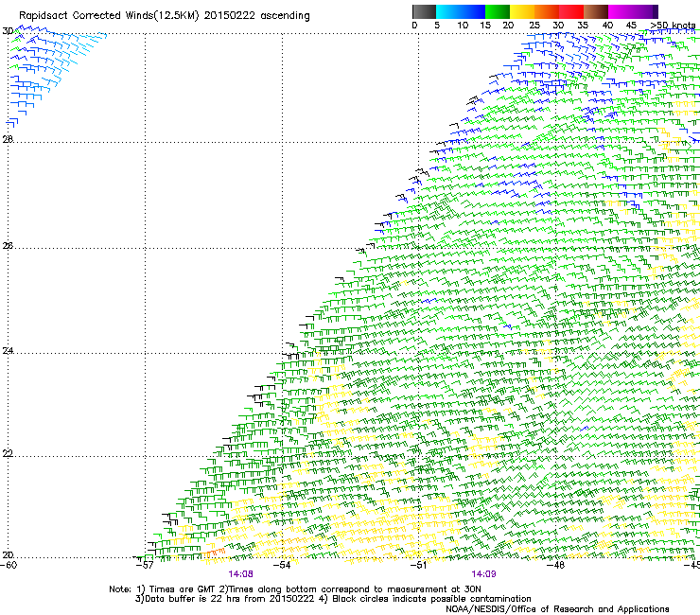The image size is (700, 615).
Task: Click the note 'Black circles indicate possible contamination'
Action: (431, 599)
